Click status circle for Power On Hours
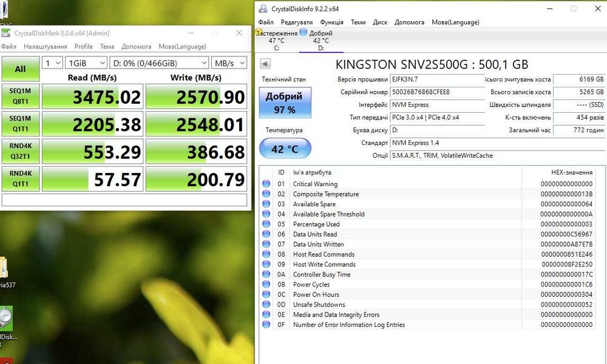Screen dimensions: 607x364 266,294
